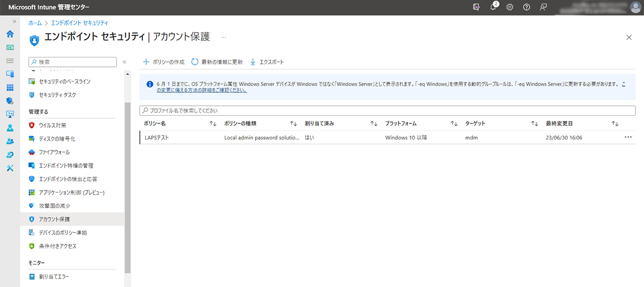644x287 pixels.
Task: Open the feedback icon in header
Action: point(543,7)
